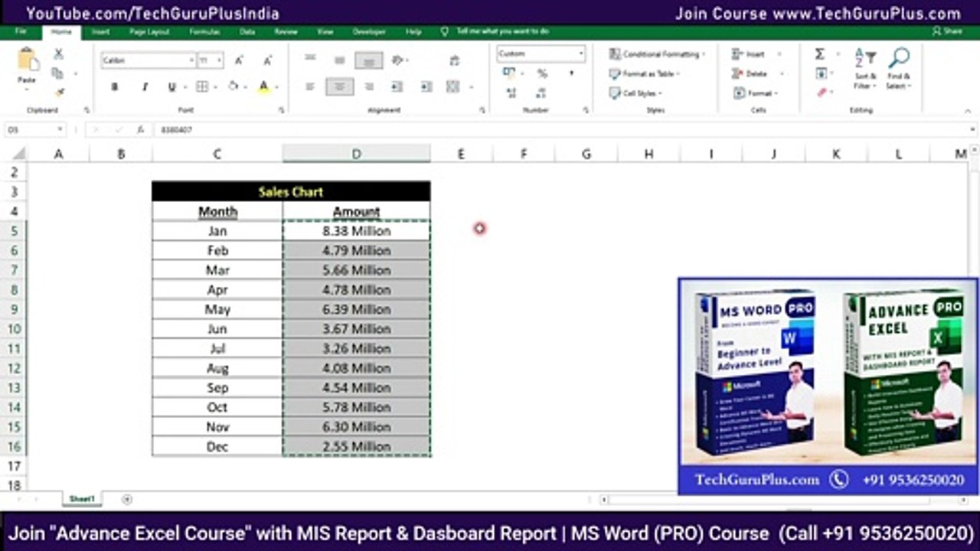The image size is (980, 551).
Task: Open the font size dropdown
Action: tap(220, 60)
